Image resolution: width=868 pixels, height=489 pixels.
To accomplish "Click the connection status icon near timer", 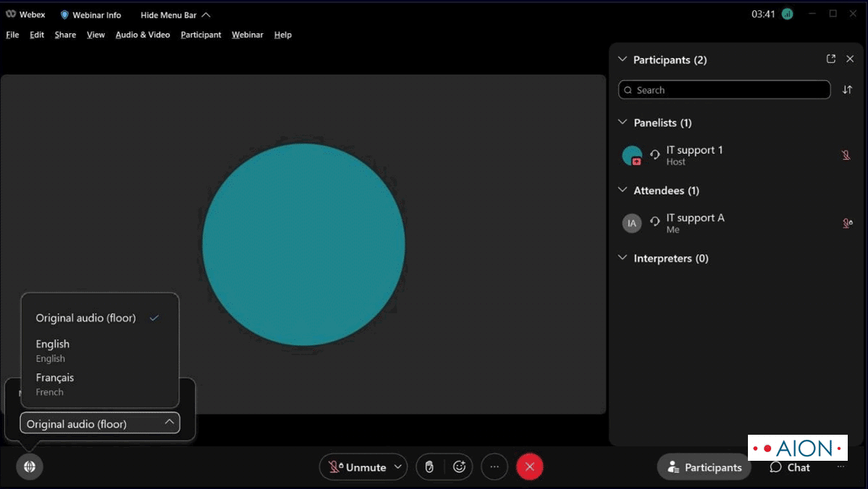I will 787,14.
